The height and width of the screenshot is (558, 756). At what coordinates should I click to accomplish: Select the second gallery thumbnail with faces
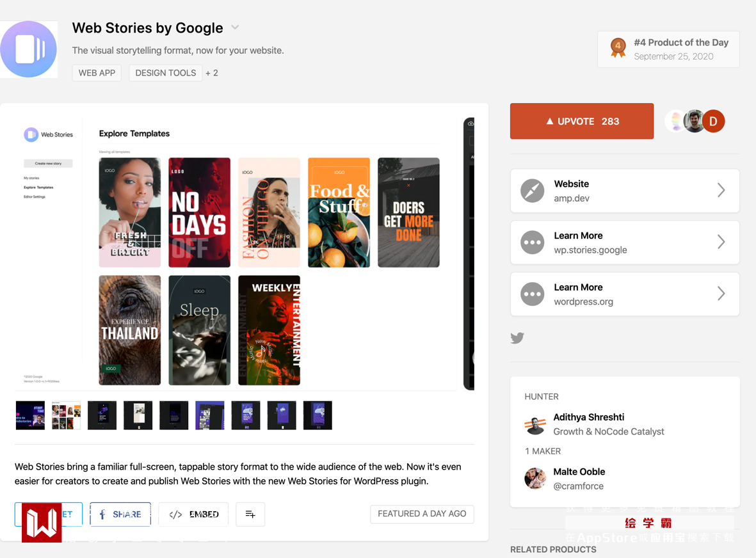[66, 415]
